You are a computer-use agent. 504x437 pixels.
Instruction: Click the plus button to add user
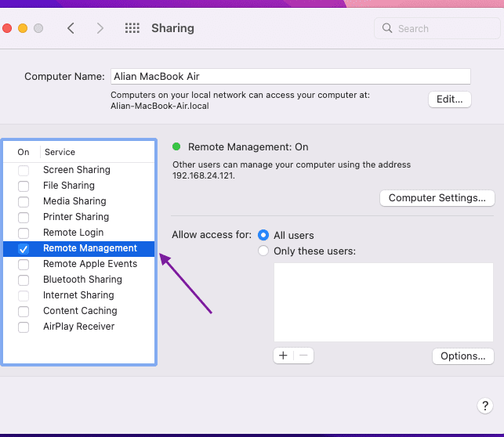click(x=283, y=356)
